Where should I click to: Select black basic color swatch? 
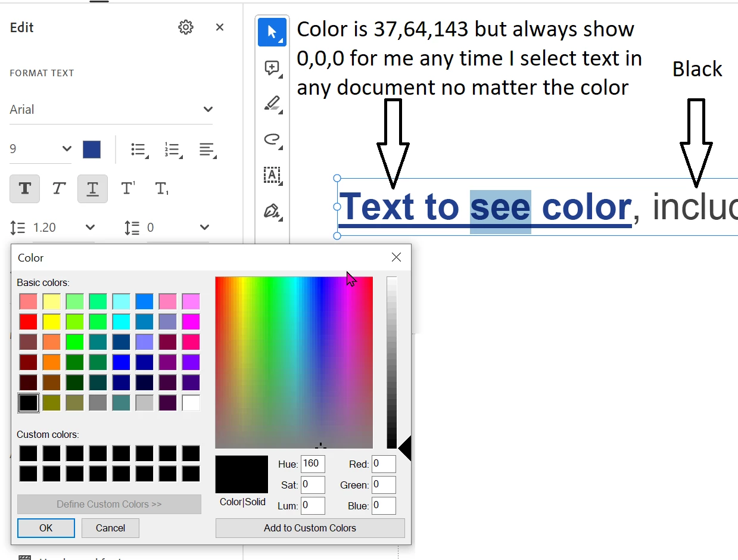click(28, 403)
